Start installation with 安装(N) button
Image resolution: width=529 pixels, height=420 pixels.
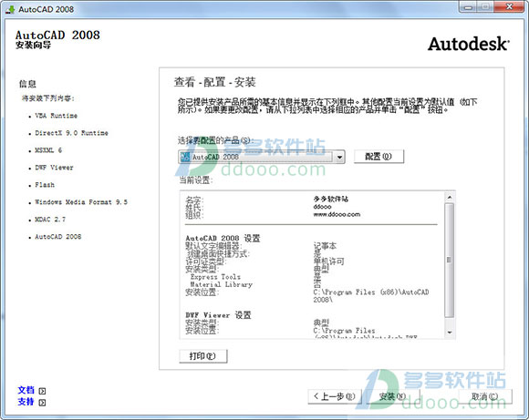[x=392, y=396]
